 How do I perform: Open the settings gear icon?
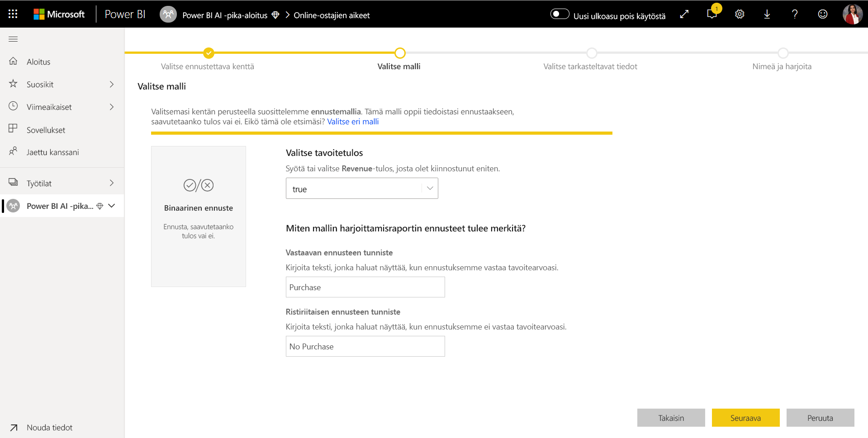click(x=740, y=14)
